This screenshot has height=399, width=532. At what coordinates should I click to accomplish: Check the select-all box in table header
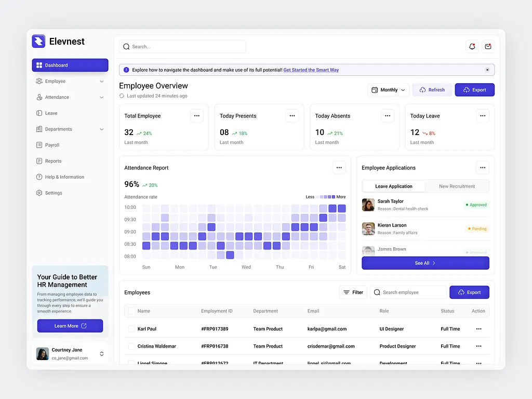click(x=131, y=311)
